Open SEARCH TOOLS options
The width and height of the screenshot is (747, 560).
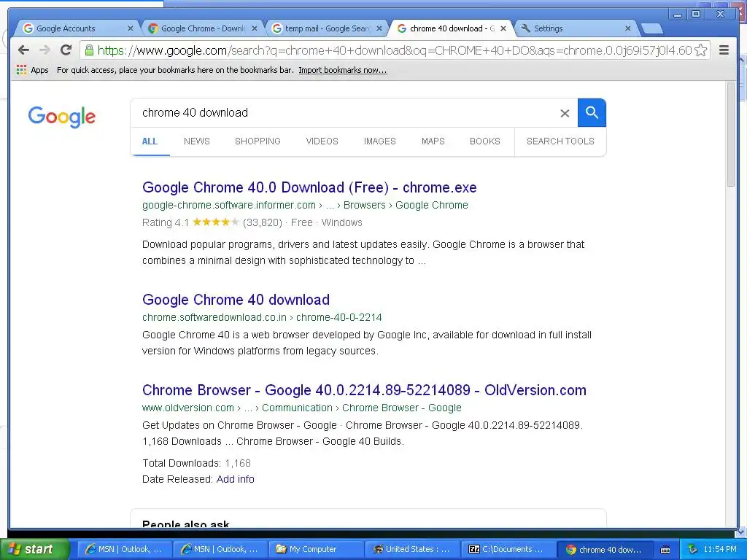pyautogui.click(x=560, y=141)
